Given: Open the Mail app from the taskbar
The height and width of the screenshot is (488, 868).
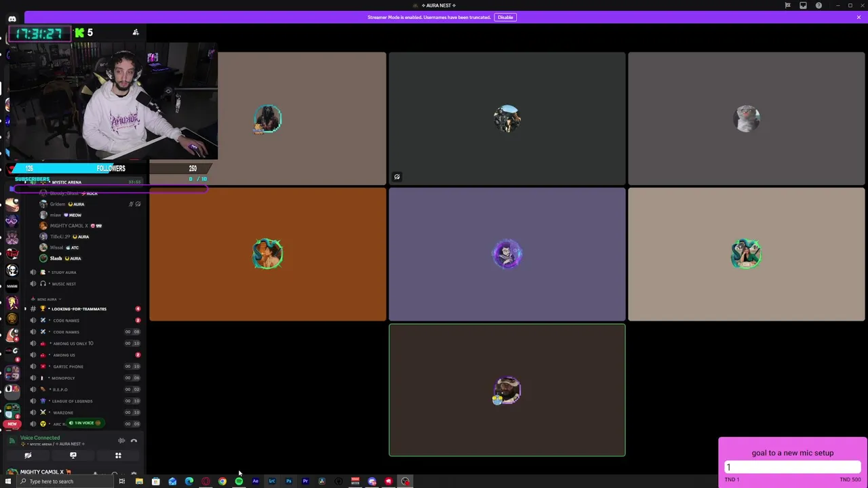Looking at the screenshot, I should [x=172, y=481].
